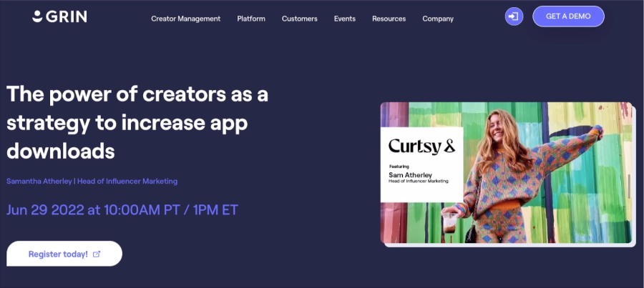The width and height of the screenshot is (644, 288).
Task: Click the Sam Atherley name in banner card
Action: click(x=410, y=175)
